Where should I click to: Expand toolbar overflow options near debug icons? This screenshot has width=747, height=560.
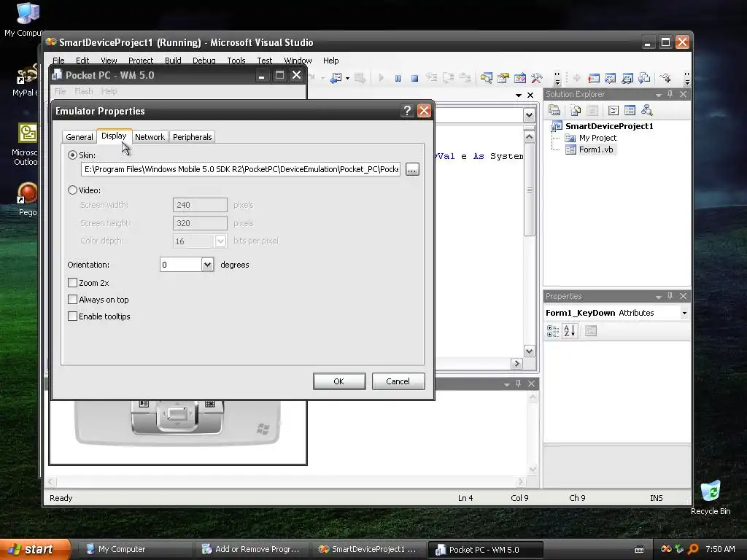coord(557,78)
